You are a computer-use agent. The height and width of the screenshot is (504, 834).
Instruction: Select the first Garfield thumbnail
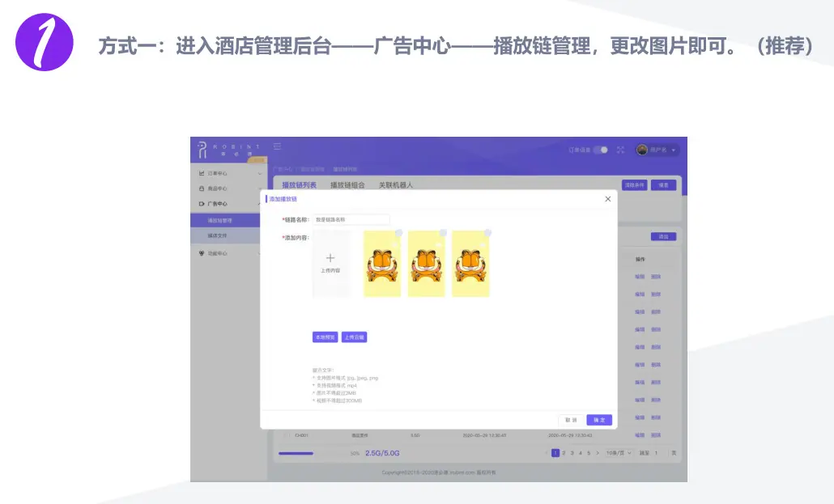382,265
